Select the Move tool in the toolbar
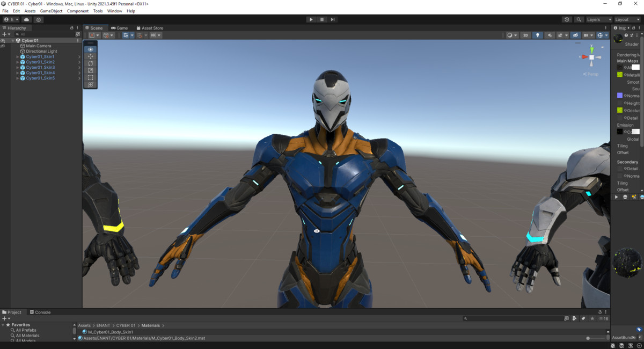 click(90, 56)
